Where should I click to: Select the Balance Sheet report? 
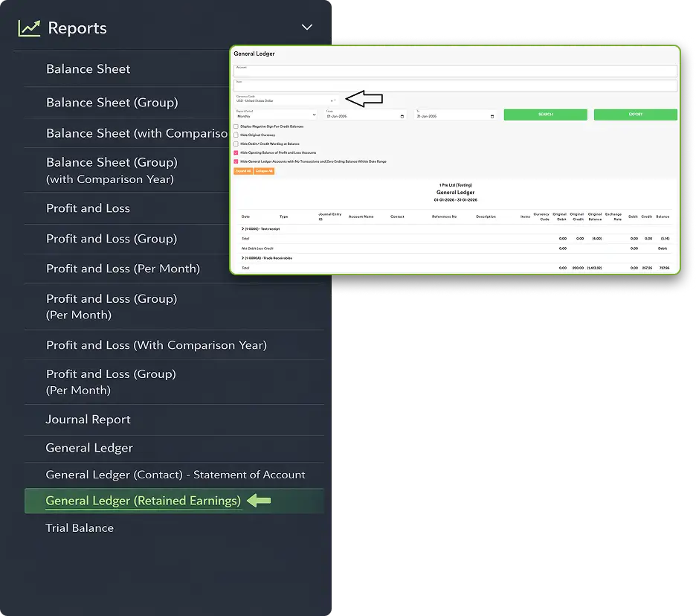click(89, 69)
